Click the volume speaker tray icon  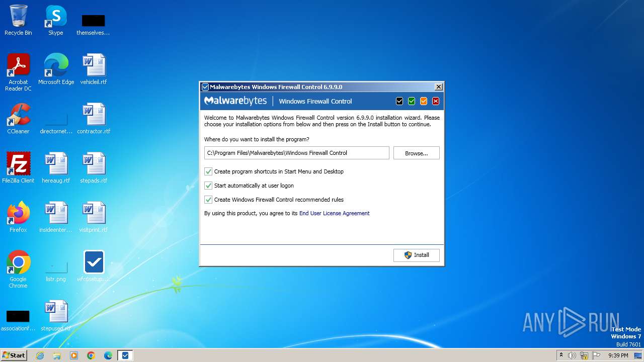(572, 355)
